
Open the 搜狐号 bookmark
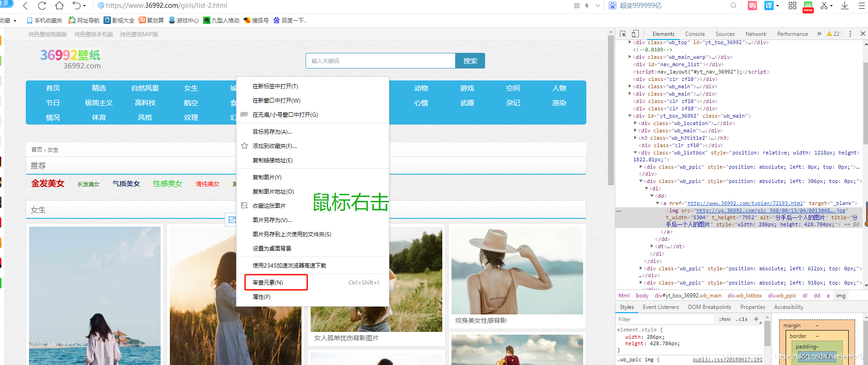[x=256, y=20]
